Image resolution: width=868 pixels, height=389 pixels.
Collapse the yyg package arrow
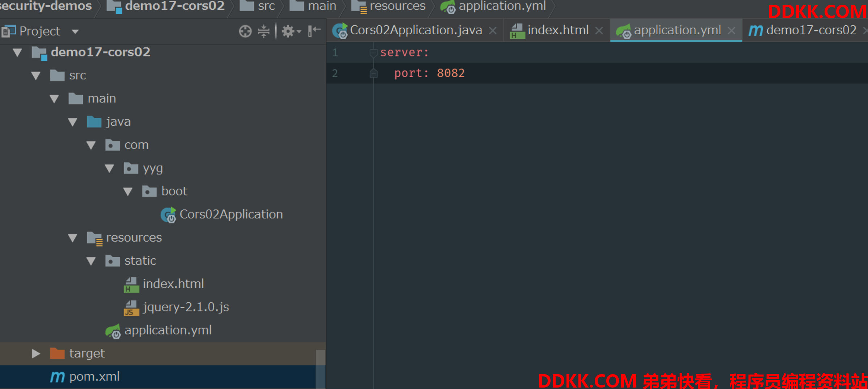[109, 168]
